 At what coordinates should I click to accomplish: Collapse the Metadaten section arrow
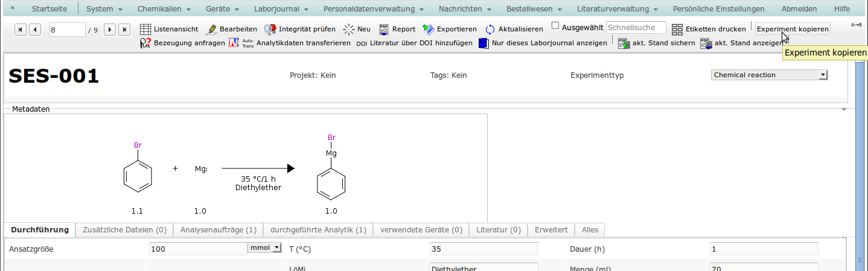click(x=844, y=109)
